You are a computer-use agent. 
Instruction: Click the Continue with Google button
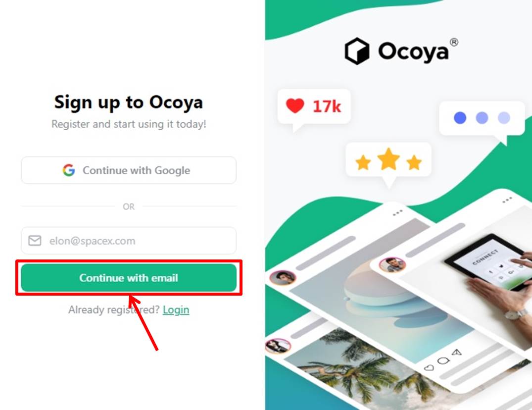click(129, 170)
